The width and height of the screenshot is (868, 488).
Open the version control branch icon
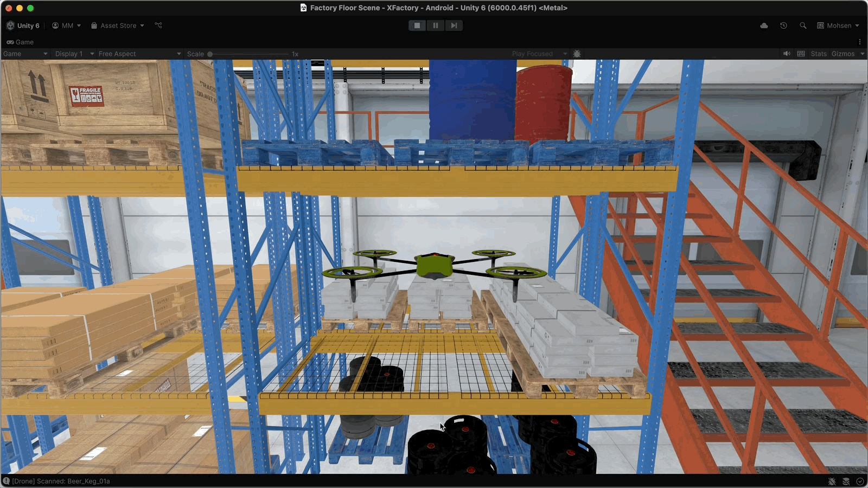click(158, 25)
